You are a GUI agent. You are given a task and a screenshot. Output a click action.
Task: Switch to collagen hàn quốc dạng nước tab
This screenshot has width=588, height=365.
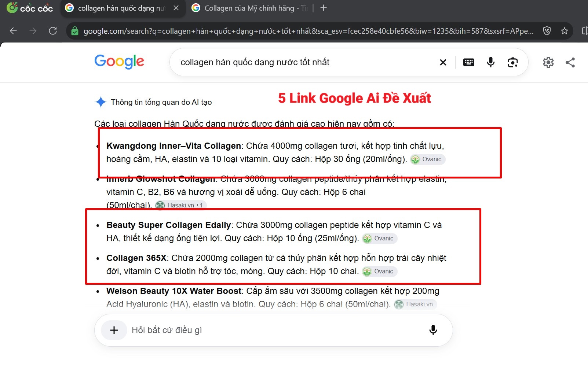point(122,8)
